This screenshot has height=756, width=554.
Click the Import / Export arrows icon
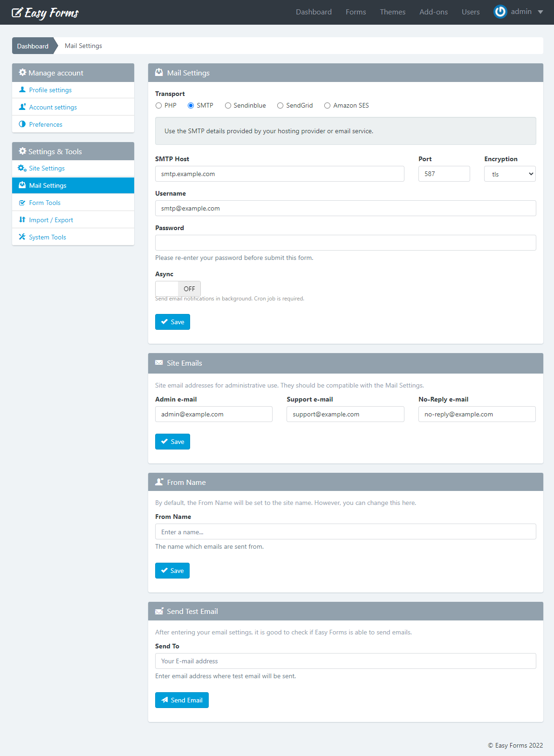tap(22, 220)
